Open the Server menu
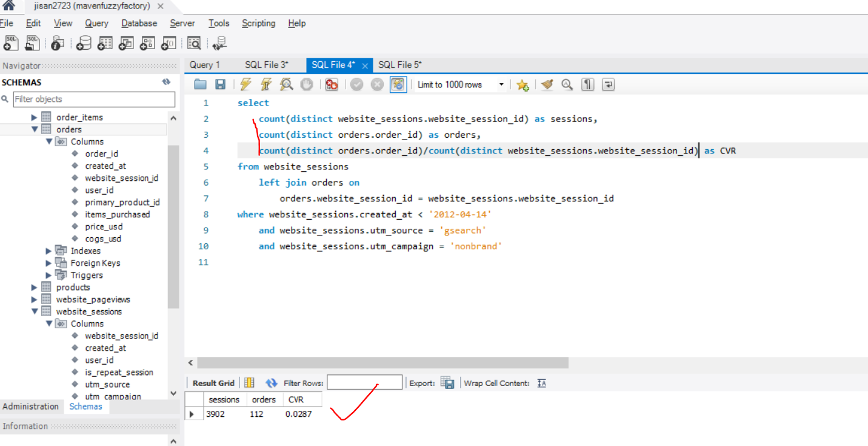Viewport: 868px width, 446px height. tap(182, 23)
